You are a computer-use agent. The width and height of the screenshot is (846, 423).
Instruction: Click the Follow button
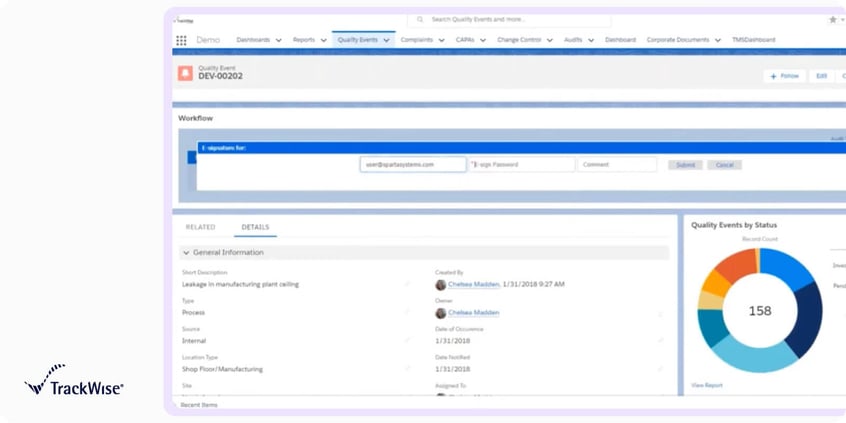tap(784, 76)
